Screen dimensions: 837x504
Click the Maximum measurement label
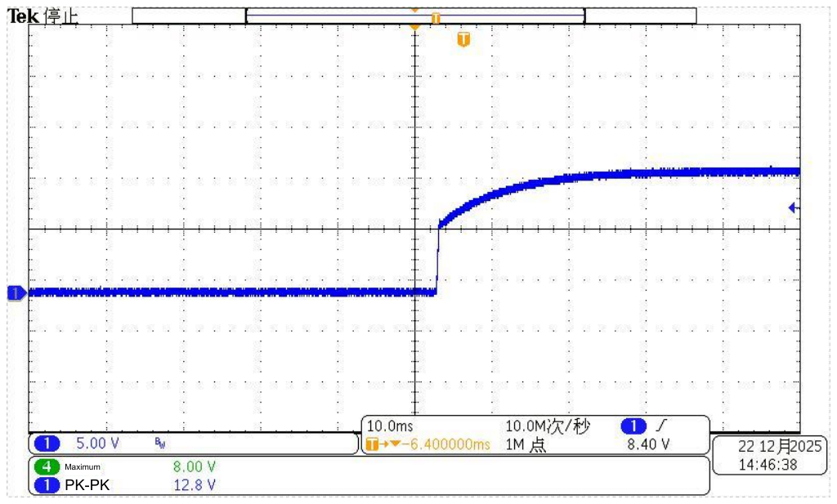[x=83, y=466]
